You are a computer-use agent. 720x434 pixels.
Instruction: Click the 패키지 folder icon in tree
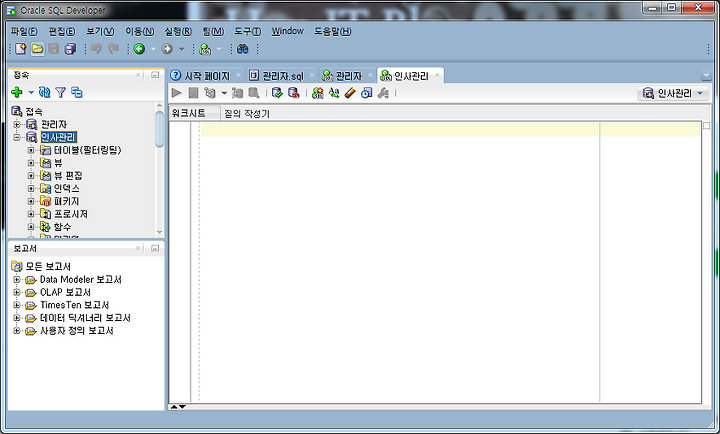[x=45, y=201]
